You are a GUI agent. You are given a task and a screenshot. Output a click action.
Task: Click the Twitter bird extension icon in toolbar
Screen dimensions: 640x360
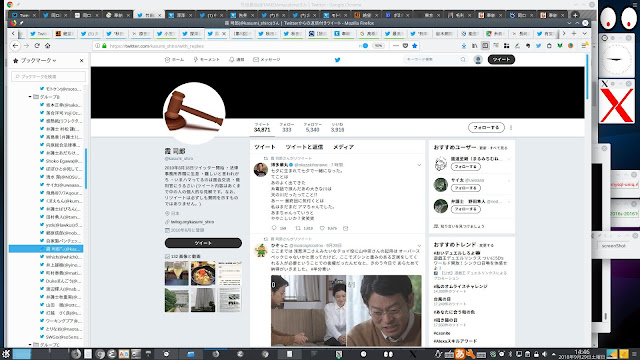click(x=538, y=46)
